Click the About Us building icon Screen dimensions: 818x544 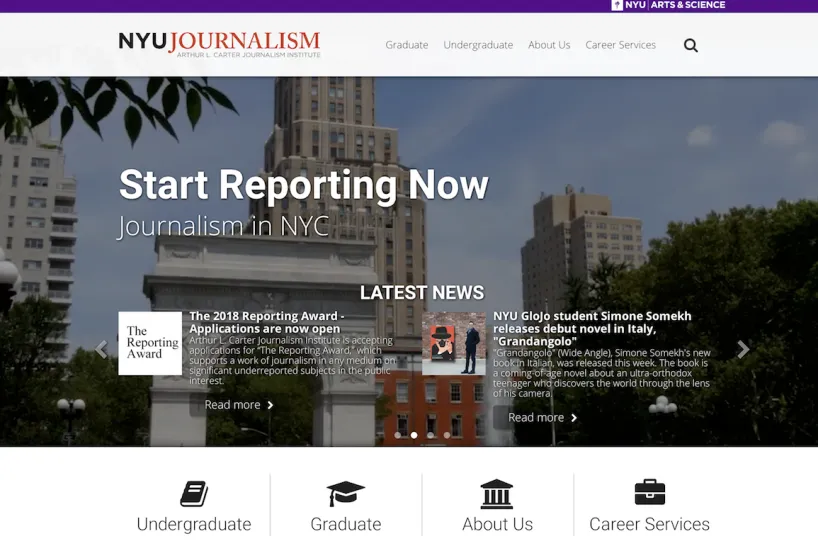(x=497, y=493)
